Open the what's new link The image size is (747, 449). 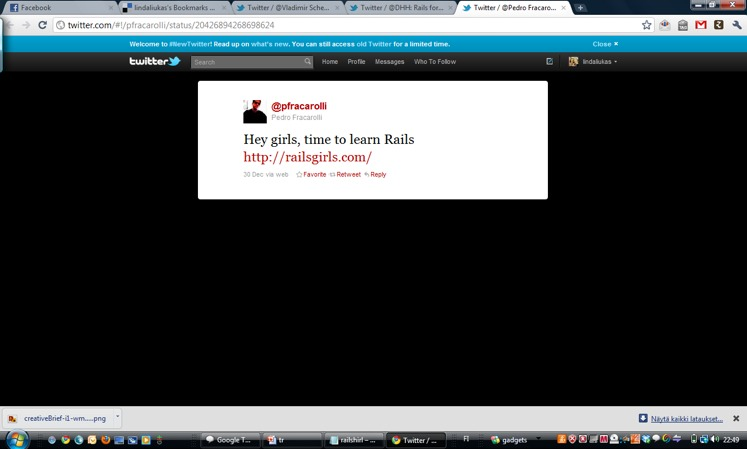pos(270,44)
